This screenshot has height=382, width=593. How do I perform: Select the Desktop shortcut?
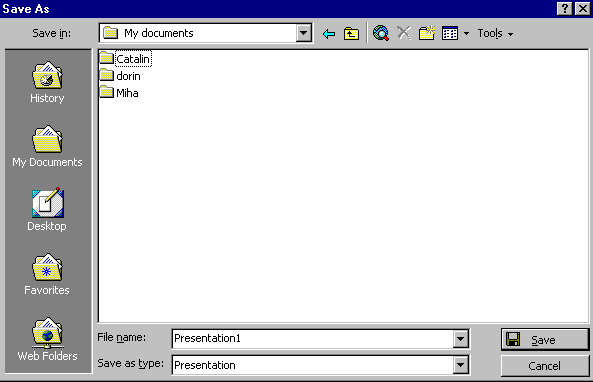coord(47,210)
